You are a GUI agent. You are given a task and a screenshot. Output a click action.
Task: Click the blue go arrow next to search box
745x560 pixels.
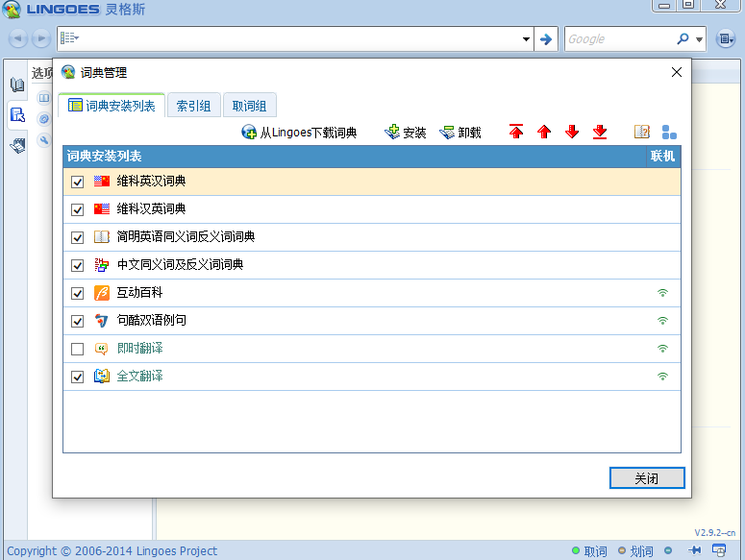546,39
